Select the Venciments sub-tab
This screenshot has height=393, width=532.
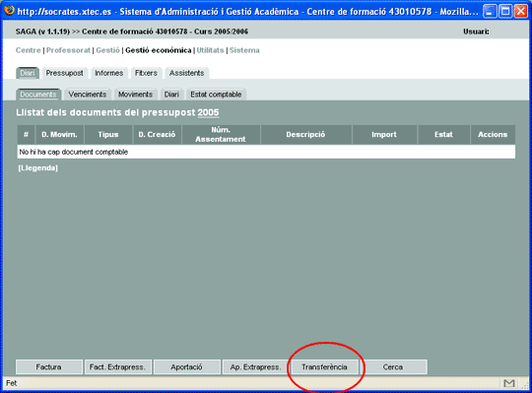point(88,95)
